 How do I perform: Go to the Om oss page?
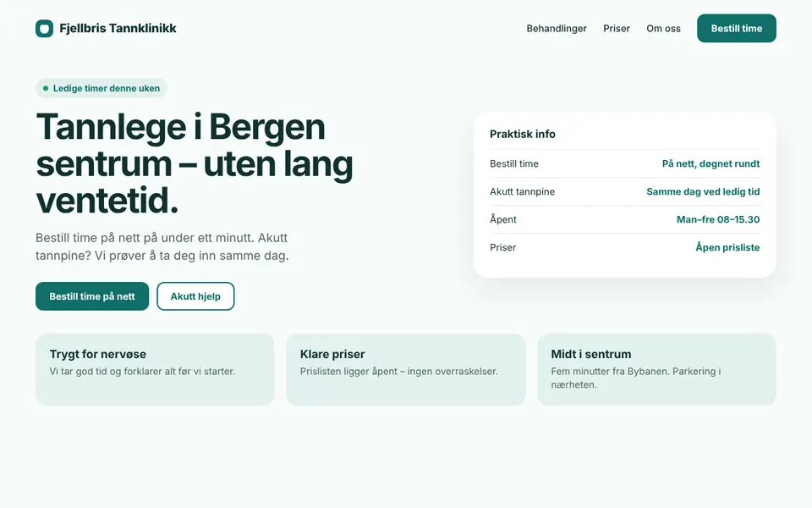pos(663,29)
